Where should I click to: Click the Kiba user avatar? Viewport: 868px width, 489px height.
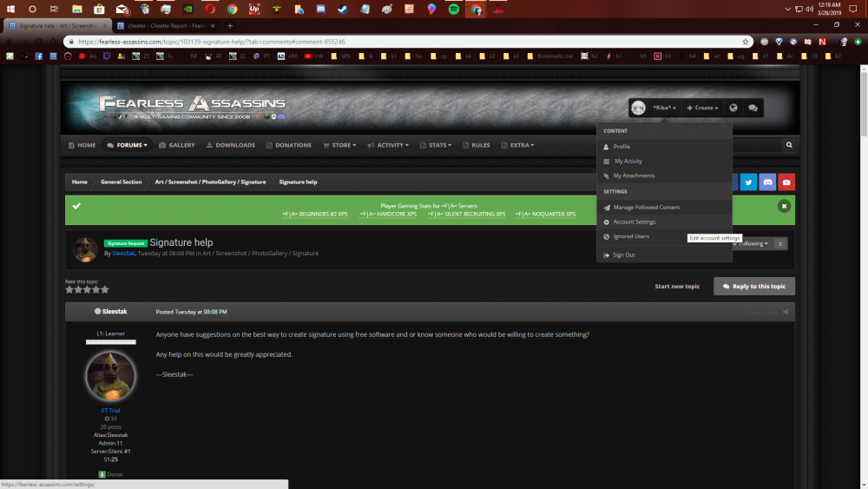(x=638, y=108)
